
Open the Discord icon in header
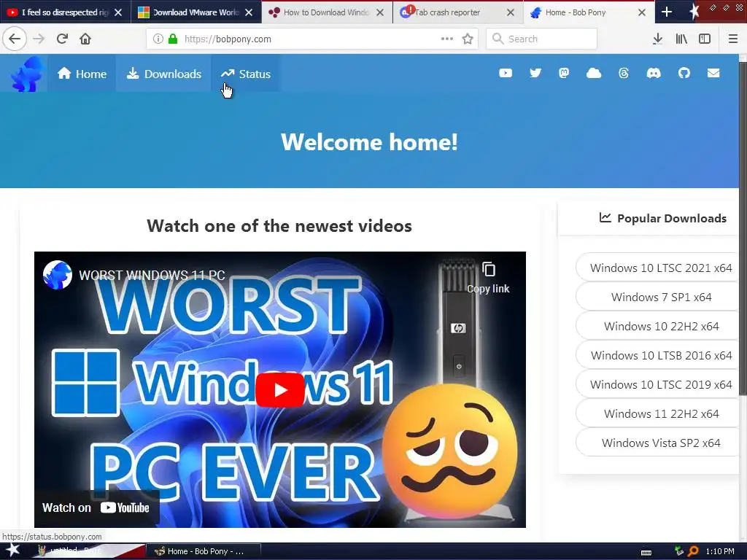point(654,73)
